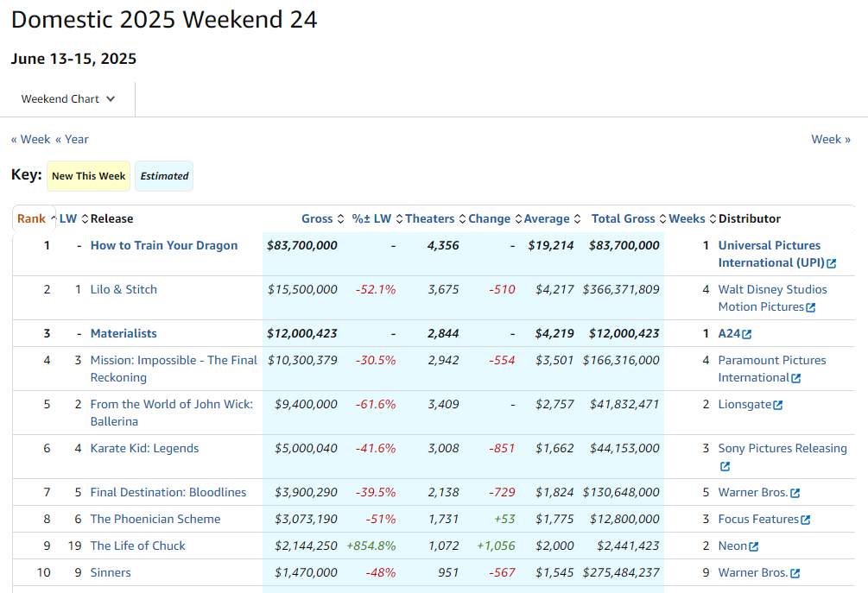
Task: Open Final Destination: Bloodlines release page
Action: pos(168,492)
